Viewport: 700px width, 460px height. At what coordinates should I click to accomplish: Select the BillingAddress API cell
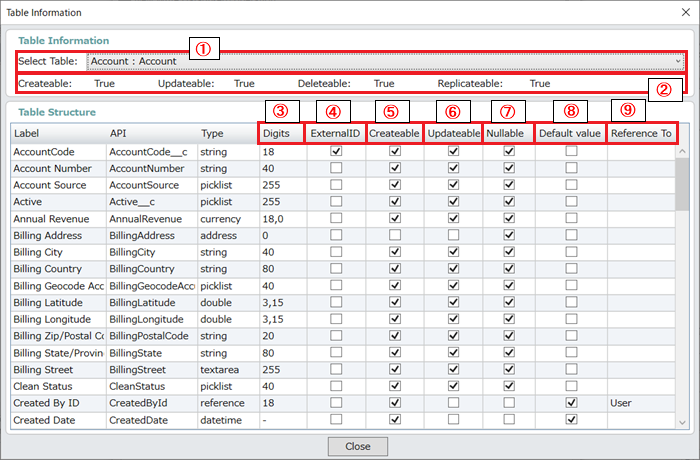click(152, 235)
